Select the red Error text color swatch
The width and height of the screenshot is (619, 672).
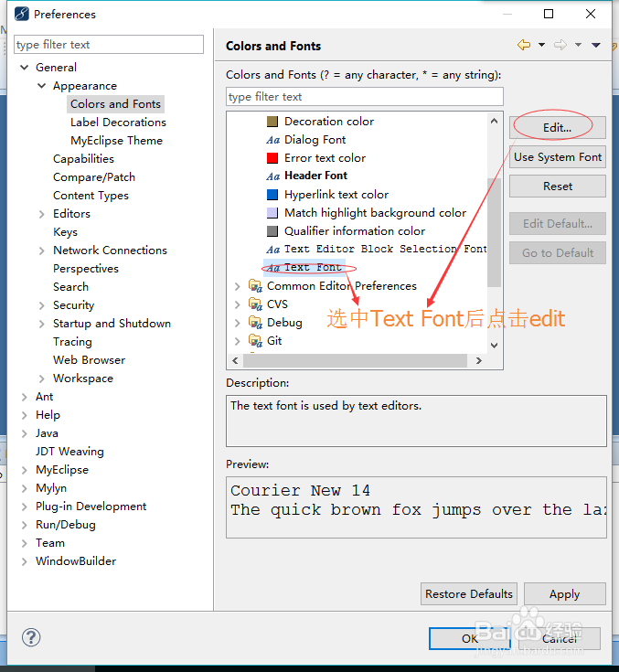272,158
